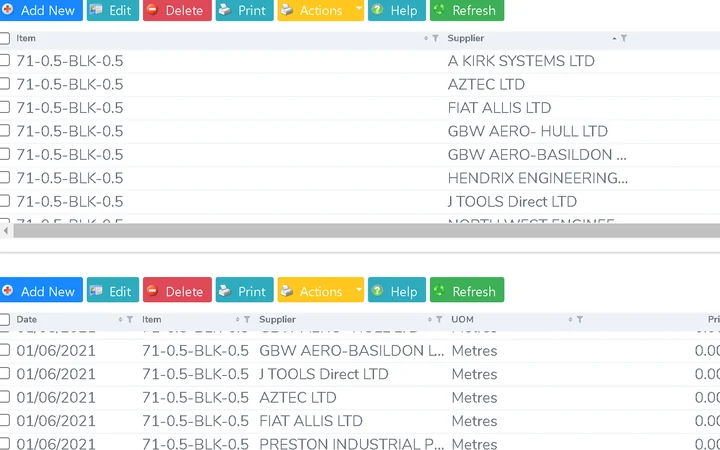This screenshot has width=720, height=450.
Task: Click the Date column header
Action: tap(27, 320)
